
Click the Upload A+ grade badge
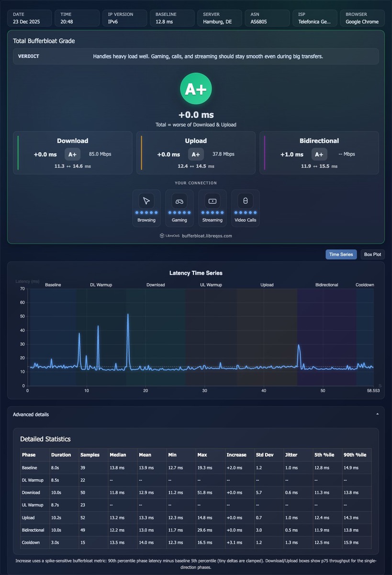[196, 154]
